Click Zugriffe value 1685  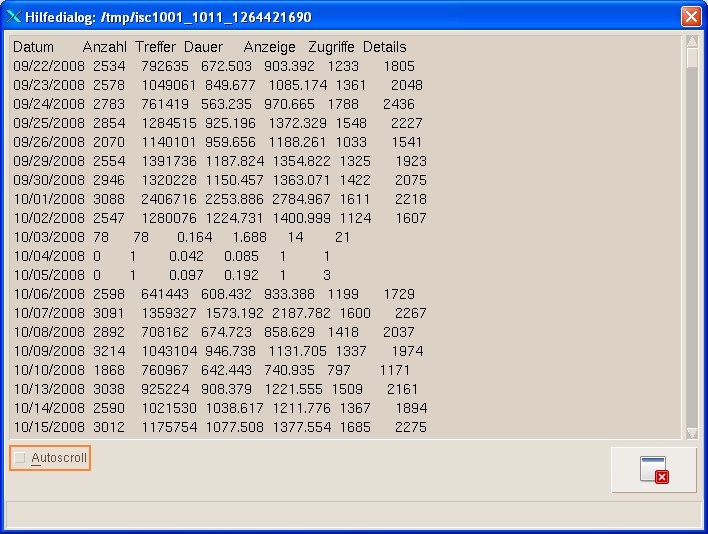355,427
